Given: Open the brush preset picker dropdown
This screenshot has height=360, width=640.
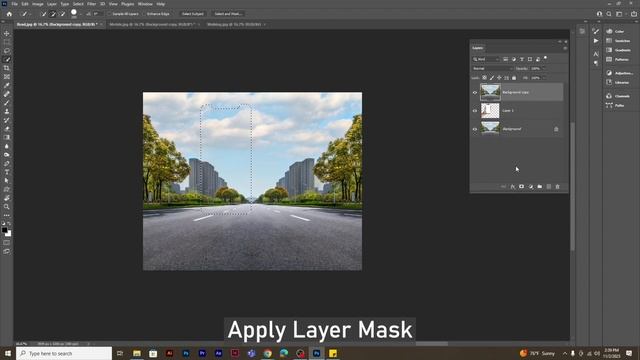Looking at the screenshot, I should pyautogui.click(x=80, y=14).
